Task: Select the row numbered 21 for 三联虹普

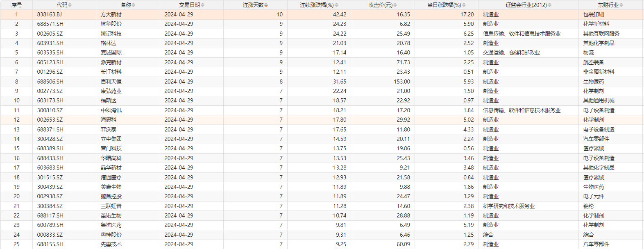Action: pyautogui.click(x=16, y=206)
